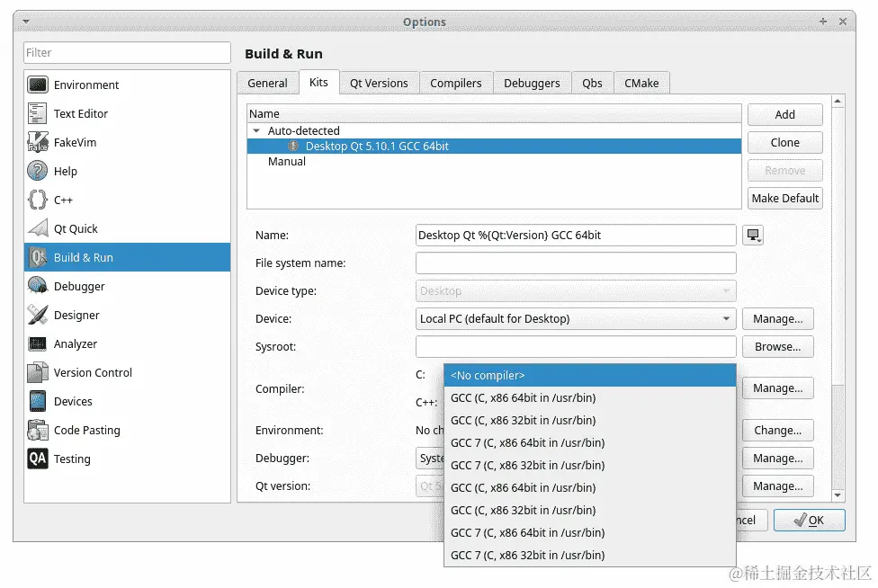Click the plus icon in the title bar
Viewport: 878px width, 588px height.
click(823, 22)
